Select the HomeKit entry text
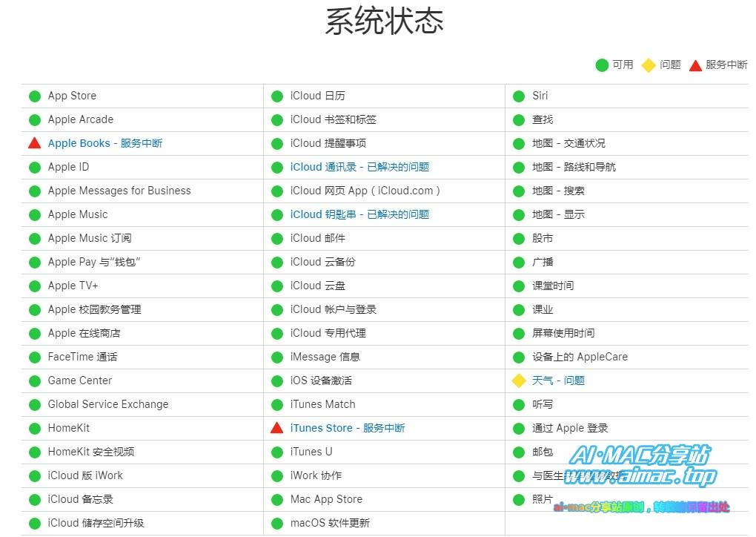 (x=68, y=428)
